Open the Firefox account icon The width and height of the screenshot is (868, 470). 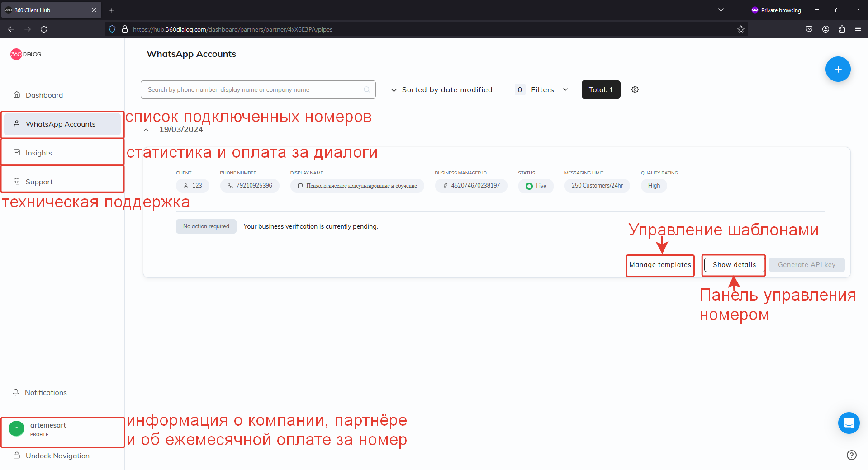(825, 29)
